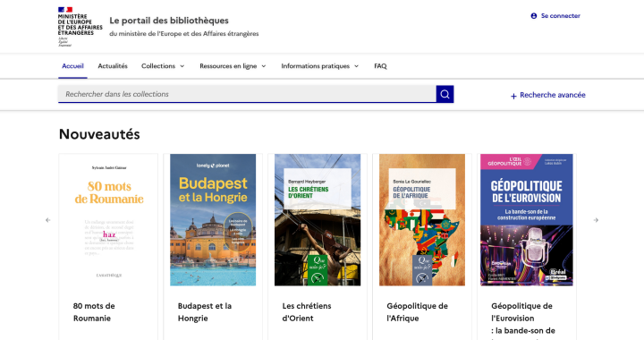
Task: Click the user account icon
Action: pos(533,16)
